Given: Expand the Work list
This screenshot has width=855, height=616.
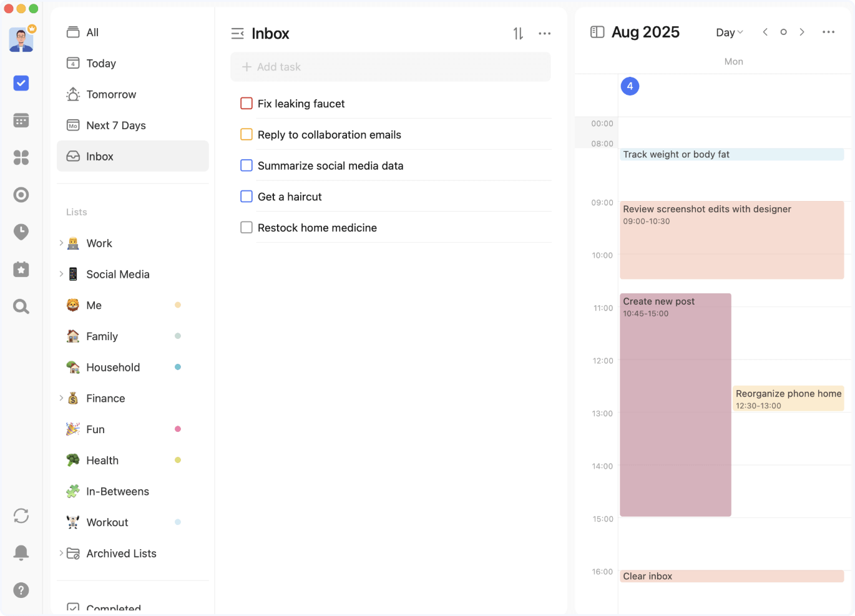Looking at the screenshot, I should click(61, 243).
